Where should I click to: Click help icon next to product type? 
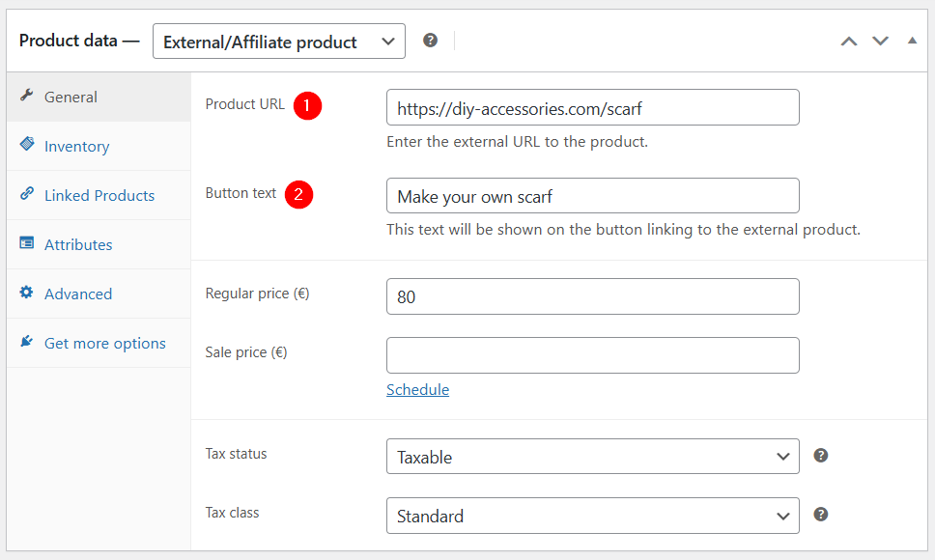point(431,40)
